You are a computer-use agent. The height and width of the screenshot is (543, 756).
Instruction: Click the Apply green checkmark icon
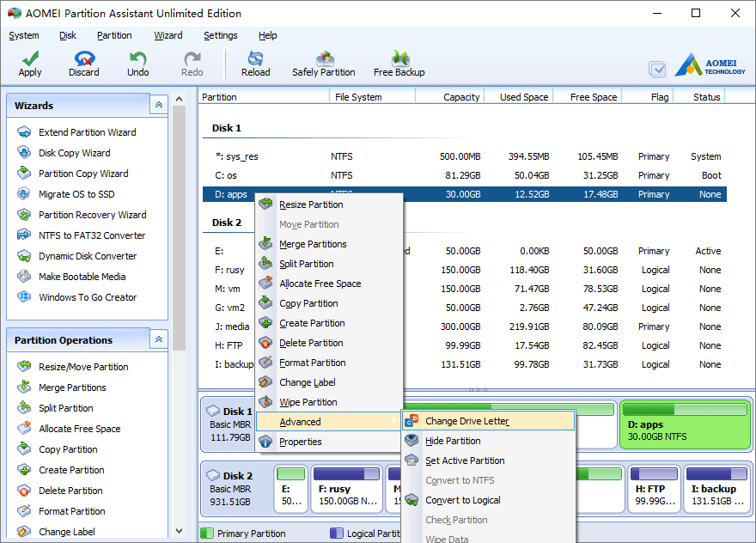[x=30, y=58]
